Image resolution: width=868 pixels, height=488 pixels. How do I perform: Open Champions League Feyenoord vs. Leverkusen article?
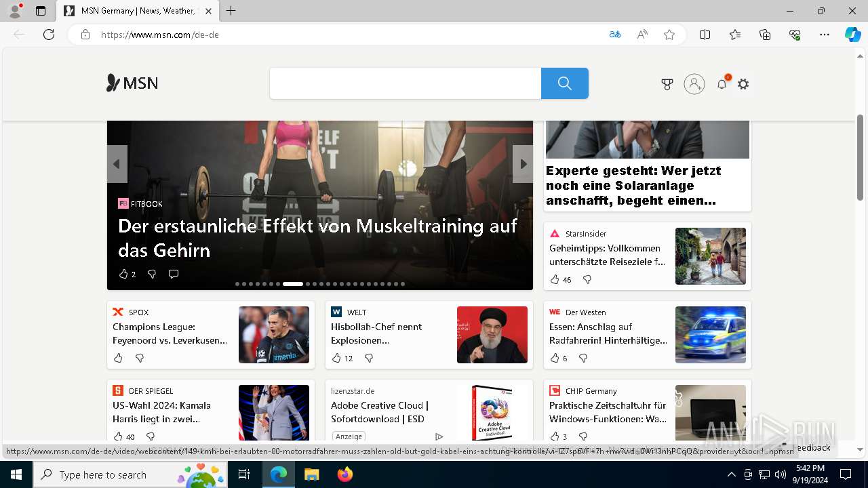pos(170,333)
